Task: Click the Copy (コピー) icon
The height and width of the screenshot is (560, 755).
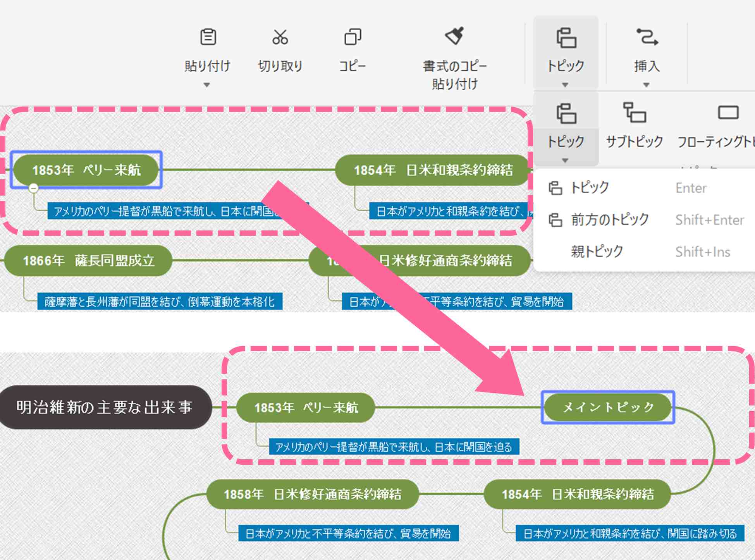Action: click(353, 37)
